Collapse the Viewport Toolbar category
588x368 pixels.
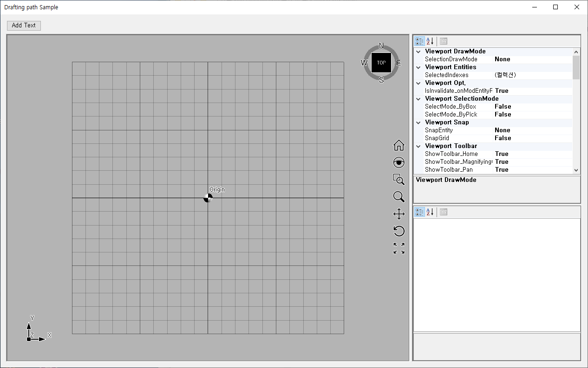tap(418, 146)
